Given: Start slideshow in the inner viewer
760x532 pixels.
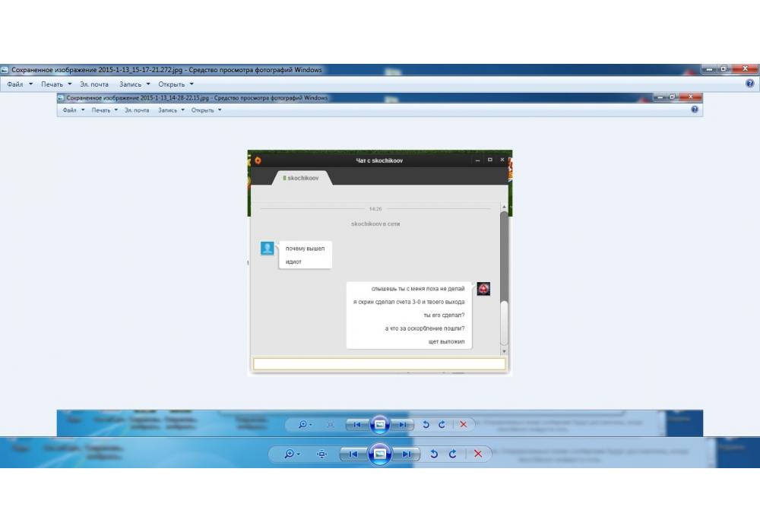Looking at the screenshot, I should [x=379, y=425].
